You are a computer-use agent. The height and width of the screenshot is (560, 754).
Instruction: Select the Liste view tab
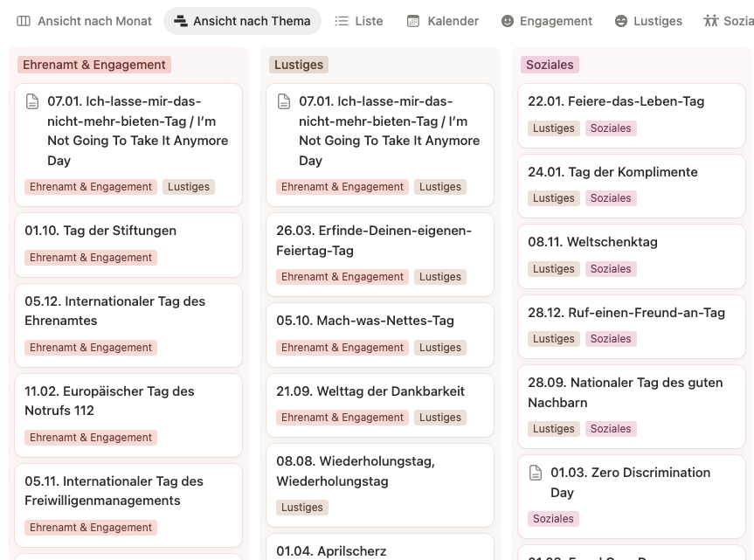click(x=369, y=21)
